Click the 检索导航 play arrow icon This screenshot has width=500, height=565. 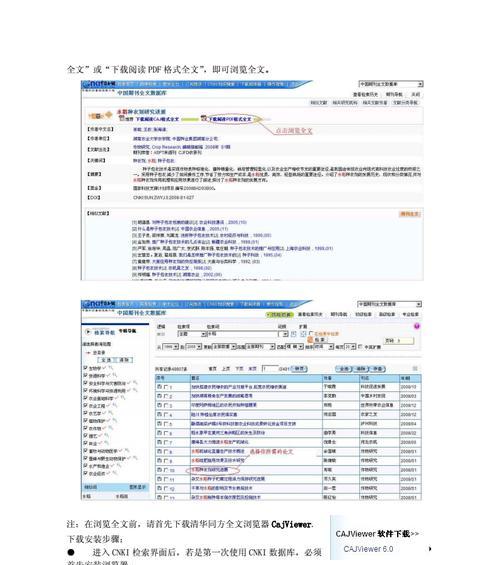point(88,332)
